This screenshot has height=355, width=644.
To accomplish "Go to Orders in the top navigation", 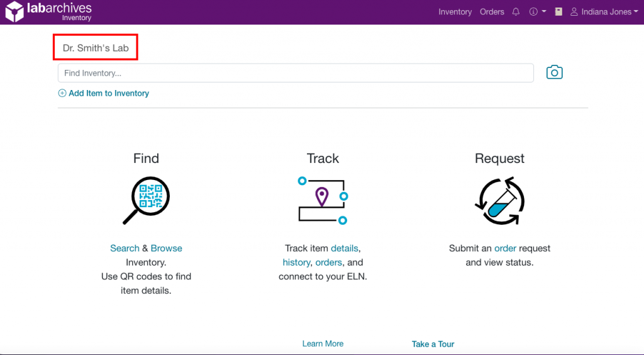I will coord(492,12).
